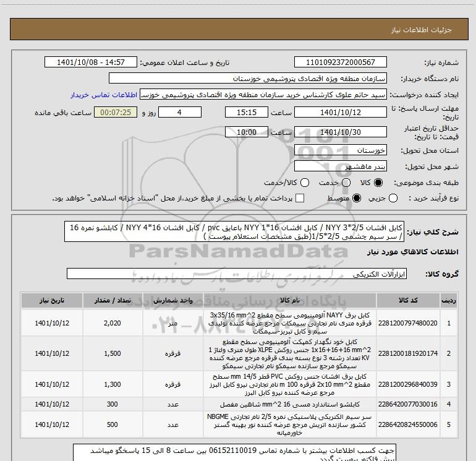Click the unit متر in row 1
476x461 pixels.
point(172,324)
